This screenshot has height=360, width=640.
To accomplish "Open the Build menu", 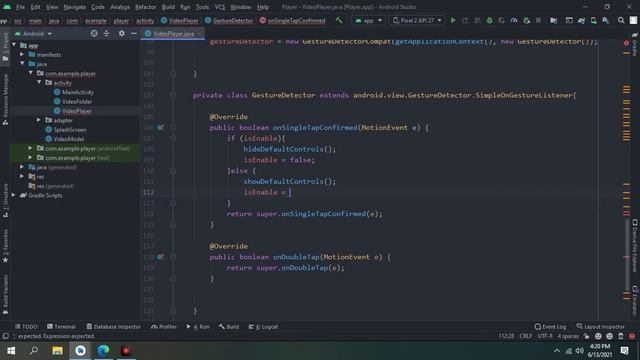I will tap(168, 7).
